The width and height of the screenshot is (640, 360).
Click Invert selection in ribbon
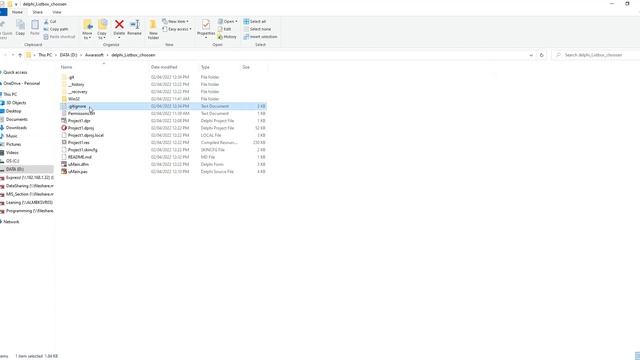tap(260, 37)
